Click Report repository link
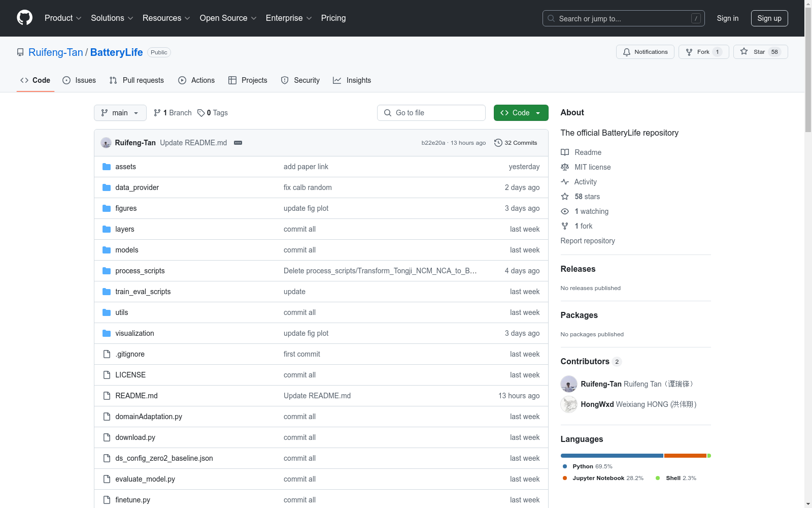812x508 pixels. click(x=588, y=241)
